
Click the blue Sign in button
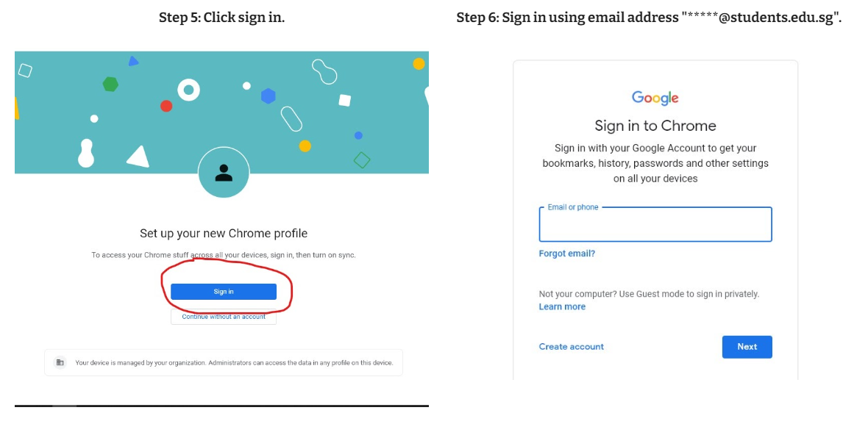223,291
